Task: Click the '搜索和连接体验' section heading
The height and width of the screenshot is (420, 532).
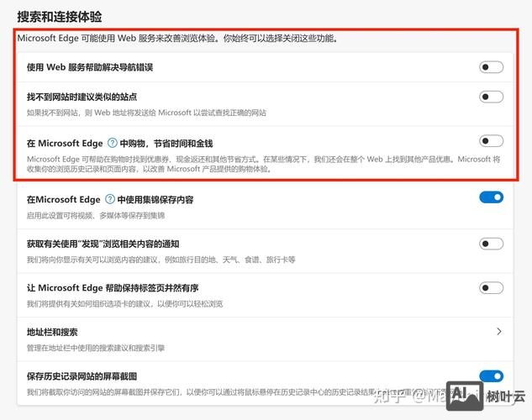Action: [x=60, y=17]
